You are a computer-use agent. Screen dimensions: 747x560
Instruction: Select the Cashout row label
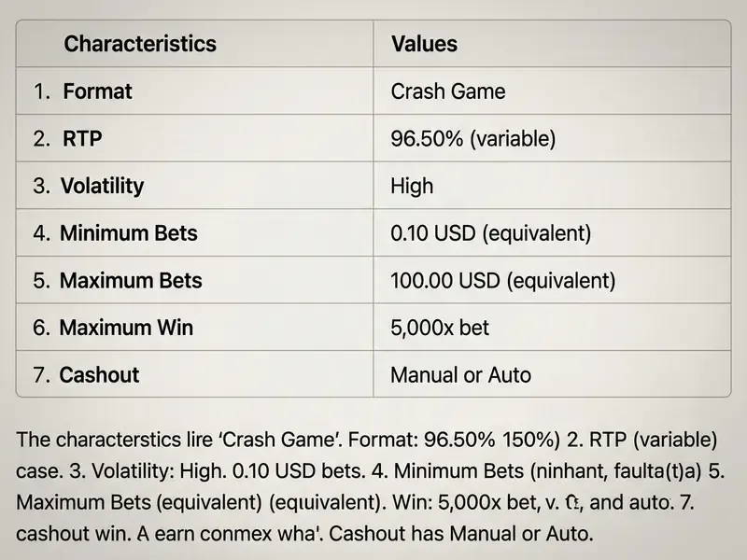tap(99, 375)
